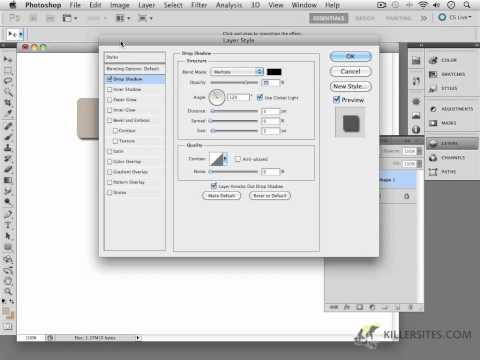
Task: Enable the Inner Shadow style
Action: [x=109, y=89]
